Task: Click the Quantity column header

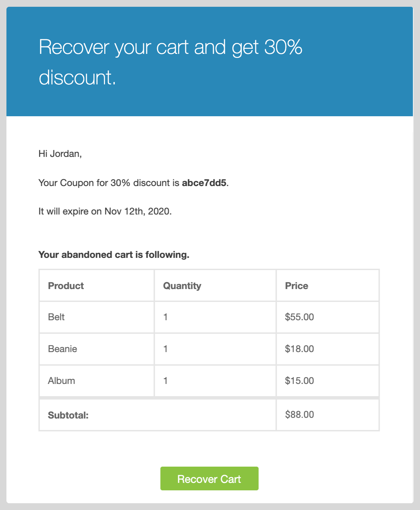Action: coord(182,285)
